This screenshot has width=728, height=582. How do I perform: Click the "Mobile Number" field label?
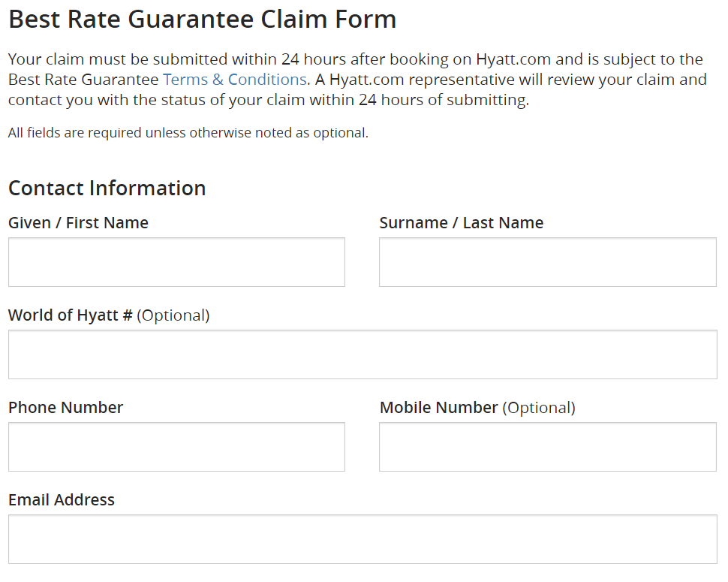(x=439, y=408)
